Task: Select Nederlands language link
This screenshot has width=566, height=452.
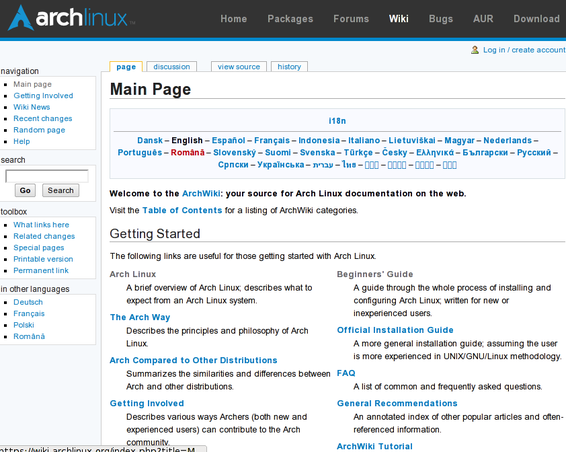Action: [x=508, y=140]
